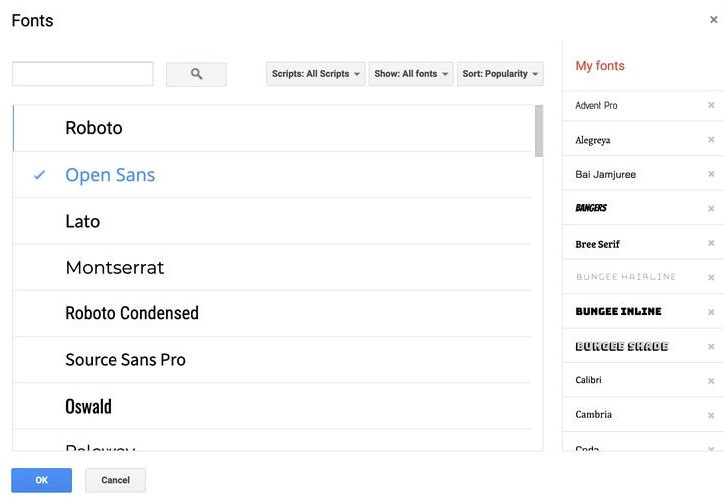This screenshot has height=498, width=724.
Task: Choose Cambria in My fonts
Action: 593,414
